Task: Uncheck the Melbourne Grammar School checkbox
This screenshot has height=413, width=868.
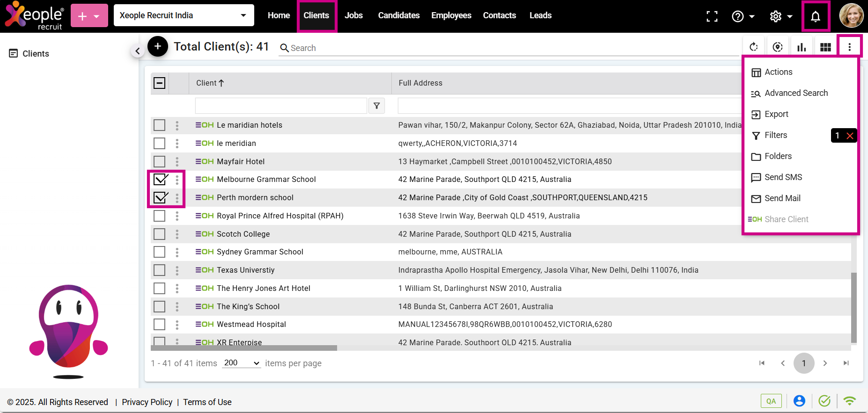Action: pyautogui.click(x=160, y=179)
